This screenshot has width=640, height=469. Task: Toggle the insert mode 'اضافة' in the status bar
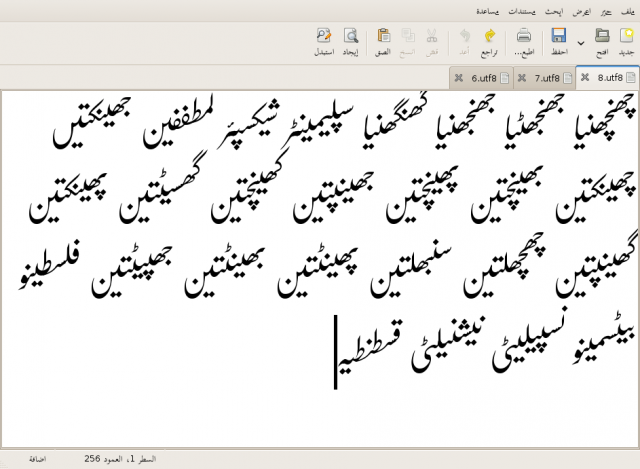pos(38,459)
